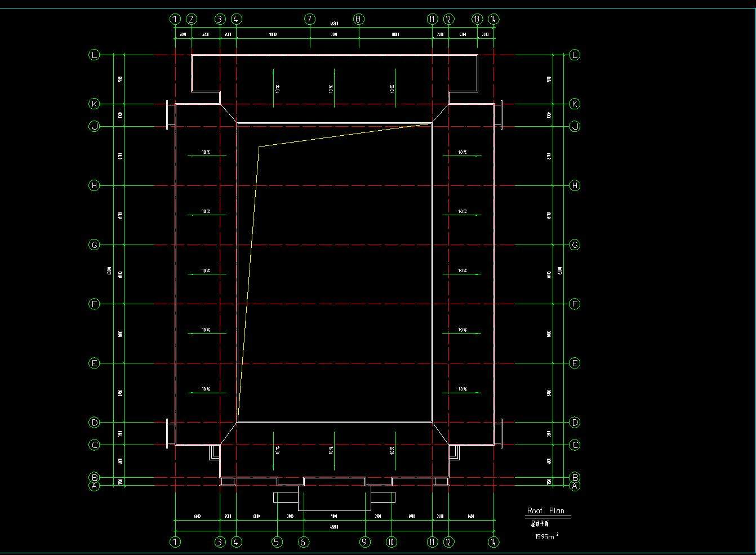Pick the bend point of the yellow polyline
756x555 pixels.
(259, 146)
